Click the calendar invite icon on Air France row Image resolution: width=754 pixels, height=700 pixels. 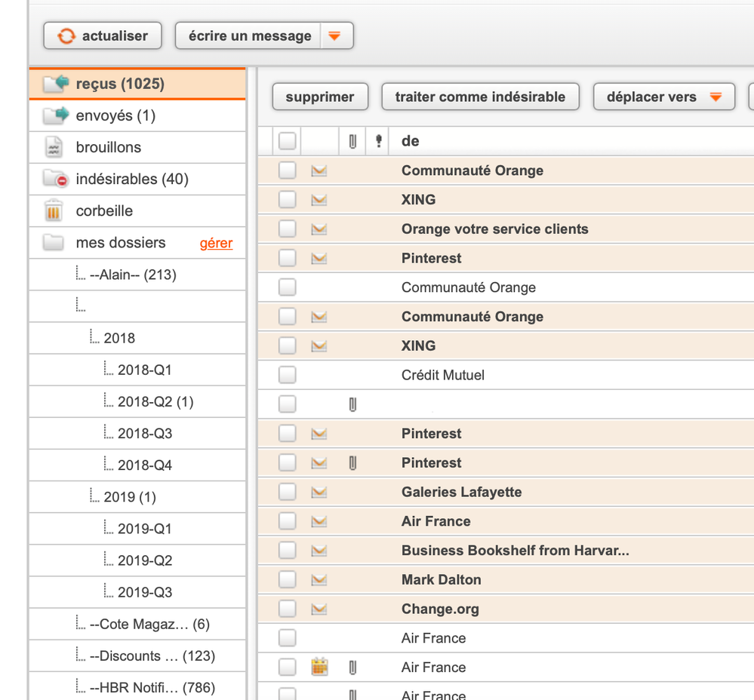click(319, 667)
